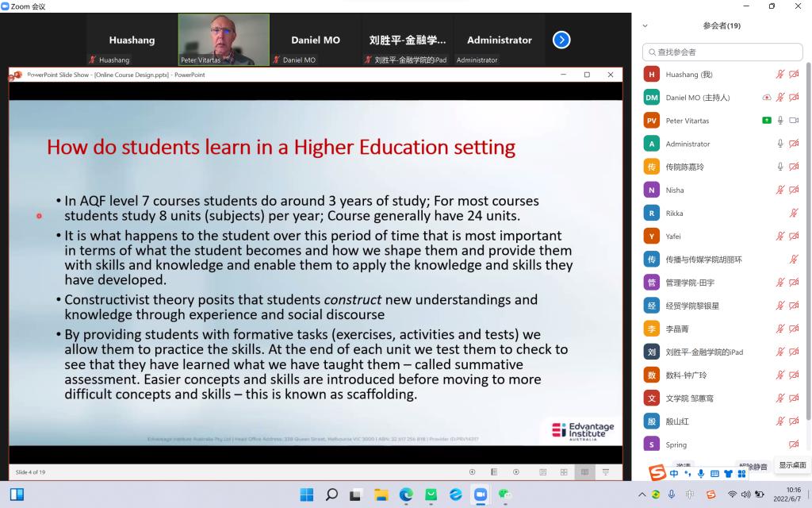Toggle microphone for Huashang participant
The width and height of the screenshot is (812, 508).
(x=780, y=75)
